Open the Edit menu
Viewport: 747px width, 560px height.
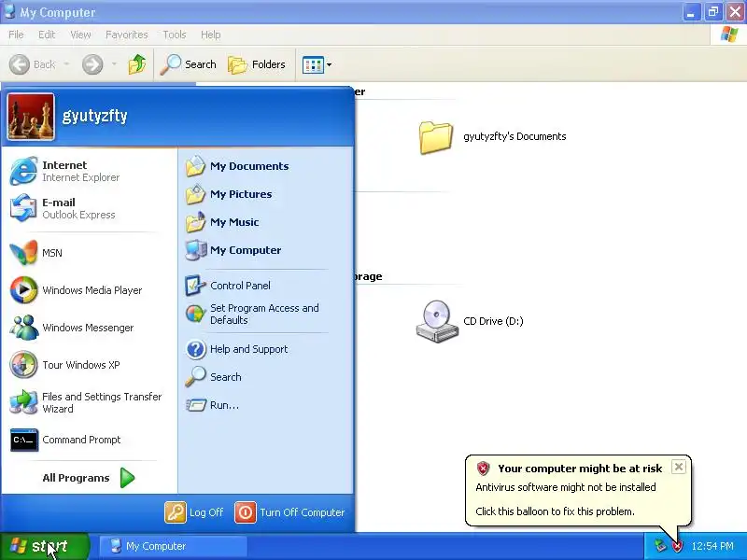coord(47,35)
